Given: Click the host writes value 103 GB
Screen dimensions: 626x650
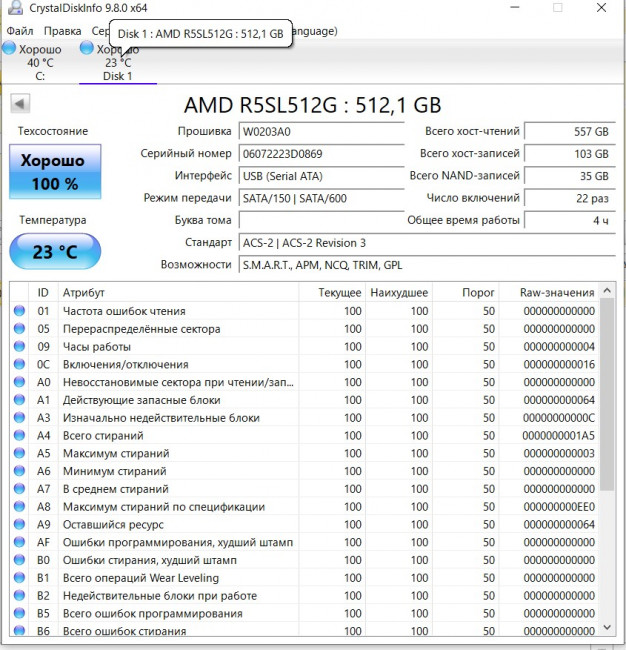Looking at the screenshot, I should pyautogui.click(x=570, y=154).
